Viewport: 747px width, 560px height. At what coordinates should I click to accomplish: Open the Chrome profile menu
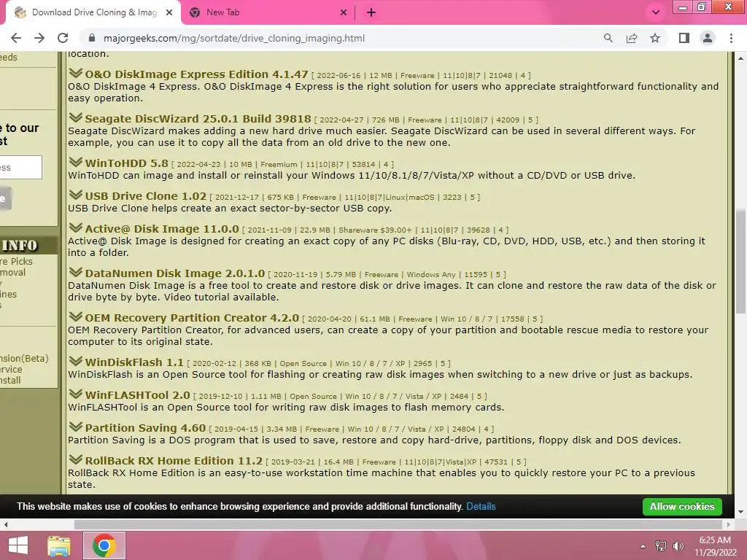click(x=708, y=38)
